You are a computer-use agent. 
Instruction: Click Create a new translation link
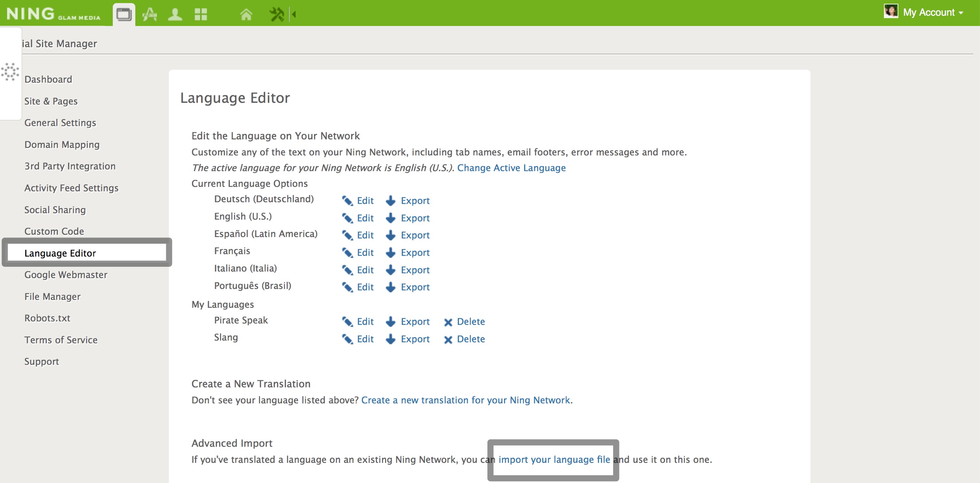pos(465,400)
